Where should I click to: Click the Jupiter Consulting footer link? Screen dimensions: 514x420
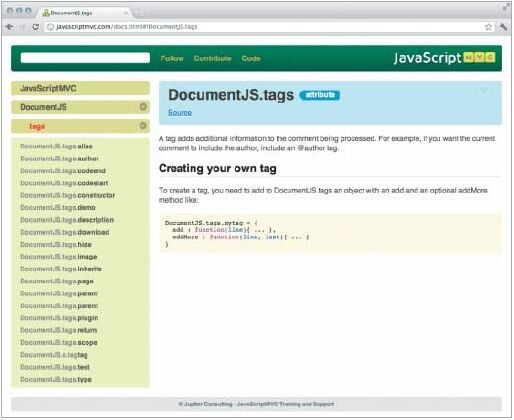[x=206, y=404]
